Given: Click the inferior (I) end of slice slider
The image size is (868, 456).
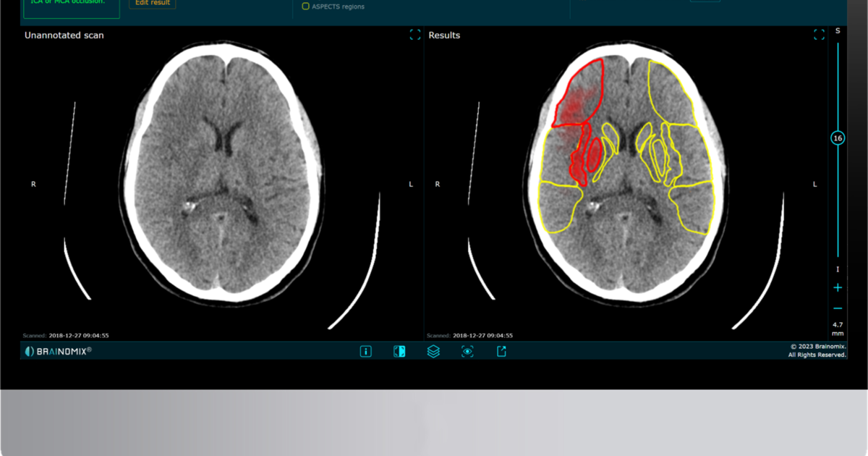Looking at the screenshot, I should click(838, 269).
